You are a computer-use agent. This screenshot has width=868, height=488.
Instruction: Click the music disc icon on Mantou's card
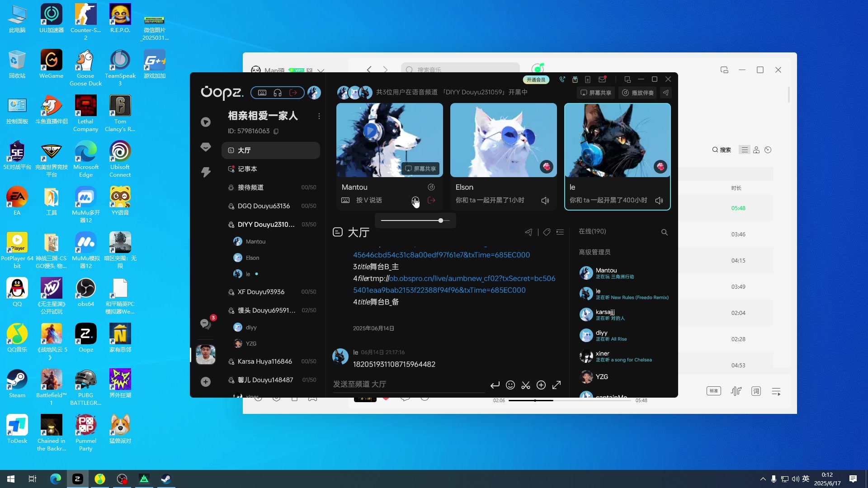click(431, 187)
